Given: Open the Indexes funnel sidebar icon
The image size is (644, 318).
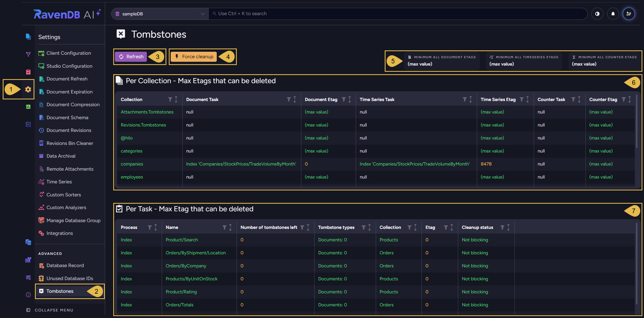Looking at the screenshot, I should 28,54.
